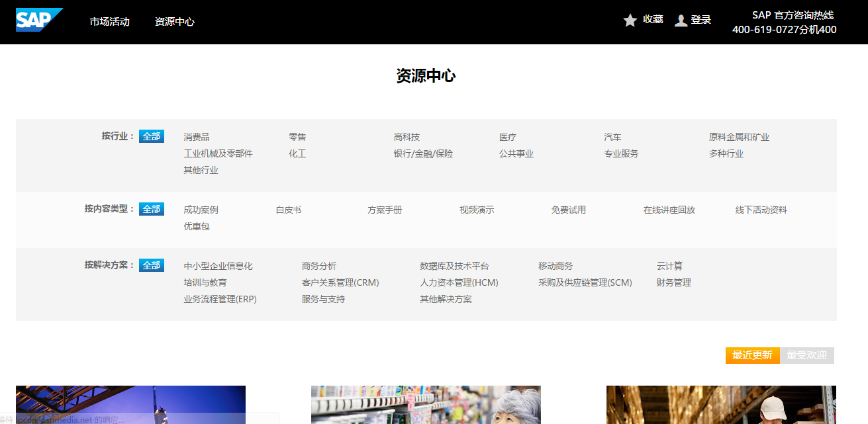Filter by 化工 industry
Image resolution: width=868 pixels, height=424 pixels.
pos(297,154)
